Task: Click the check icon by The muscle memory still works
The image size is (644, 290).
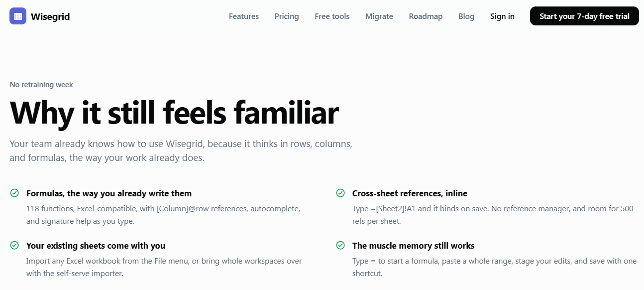Action: 340,245
